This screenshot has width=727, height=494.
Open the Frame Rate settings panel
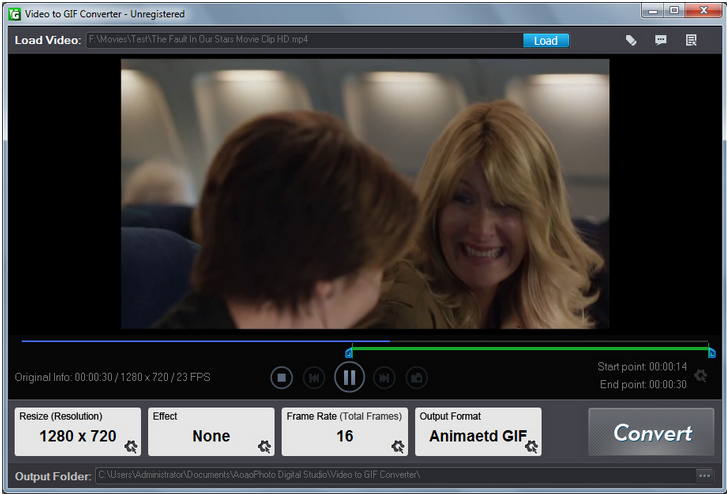[344, 431]
